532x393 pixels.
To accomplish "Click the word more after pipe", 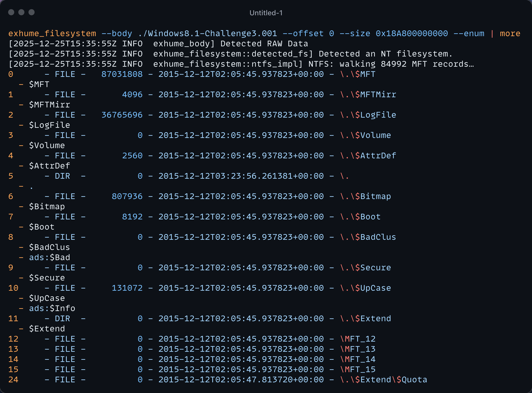I will coord(510,34).
